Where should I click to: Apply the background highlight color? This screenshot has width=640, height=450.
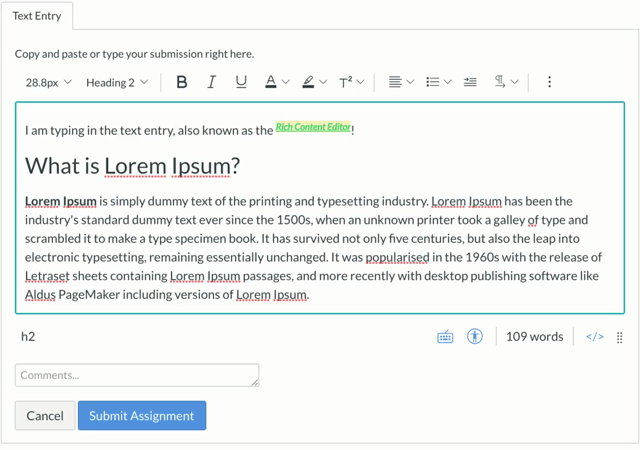308,82
